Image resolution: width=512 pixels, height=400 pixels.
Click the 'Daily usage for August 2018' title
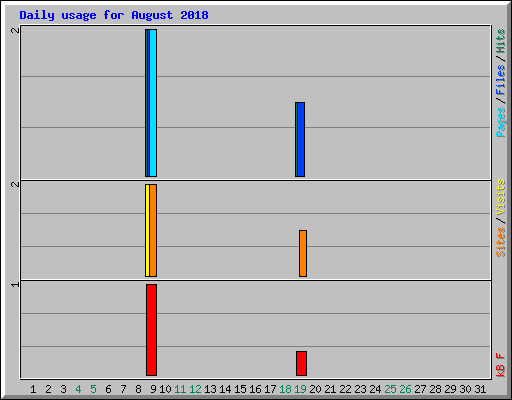114,15
